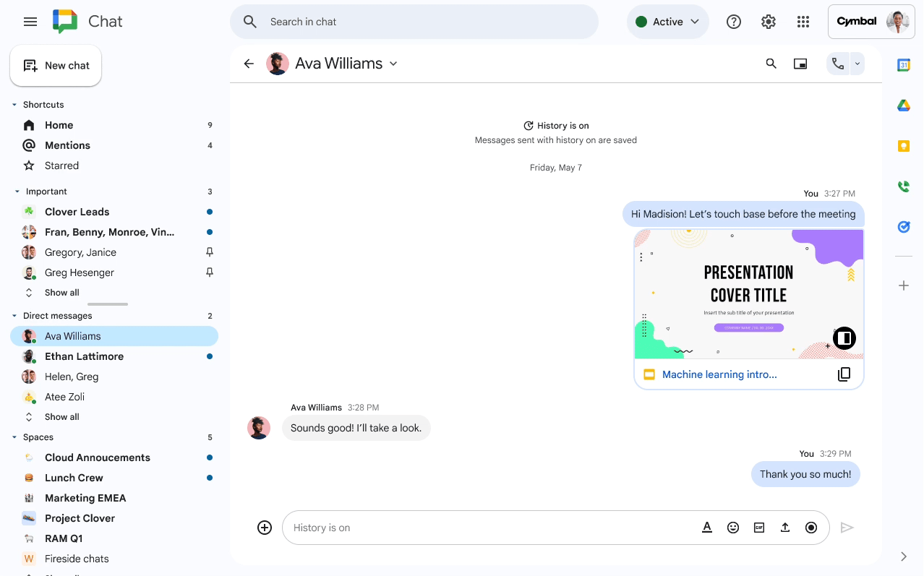Open the Google apps launcher grid

click(x=803, y=22)
